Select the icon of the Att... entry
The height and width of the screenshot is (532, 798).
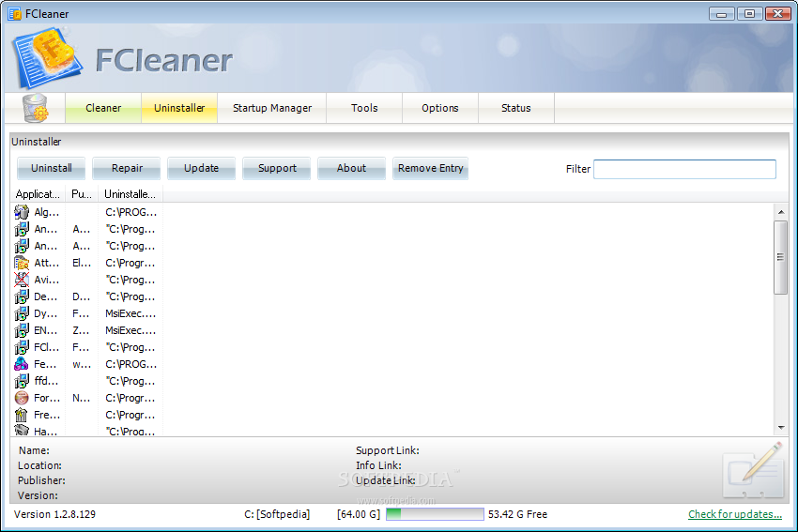point(22,263)
